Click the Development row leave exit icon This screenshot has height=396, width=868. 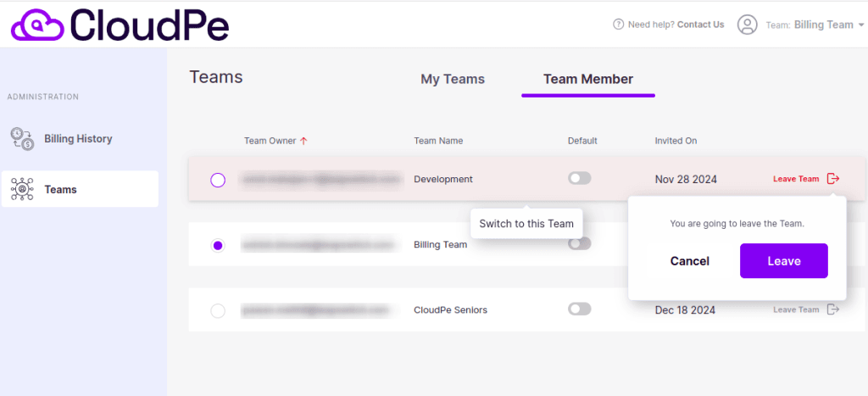click(x=833, y=178)
